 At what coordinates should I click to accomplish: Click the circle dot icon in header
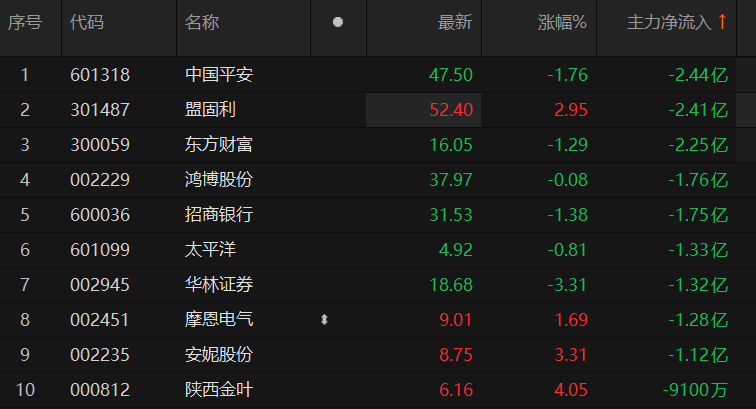pyautogui.click(x=337, y=22)
